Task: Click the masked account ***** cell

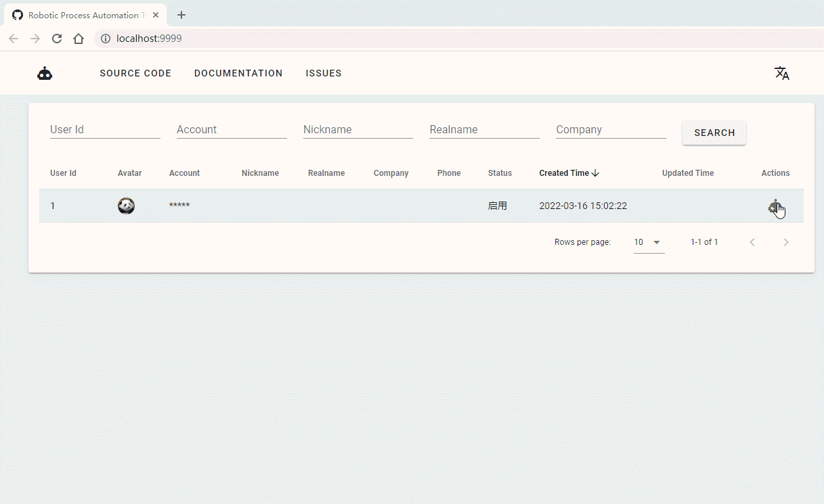Action: (179, 206)
